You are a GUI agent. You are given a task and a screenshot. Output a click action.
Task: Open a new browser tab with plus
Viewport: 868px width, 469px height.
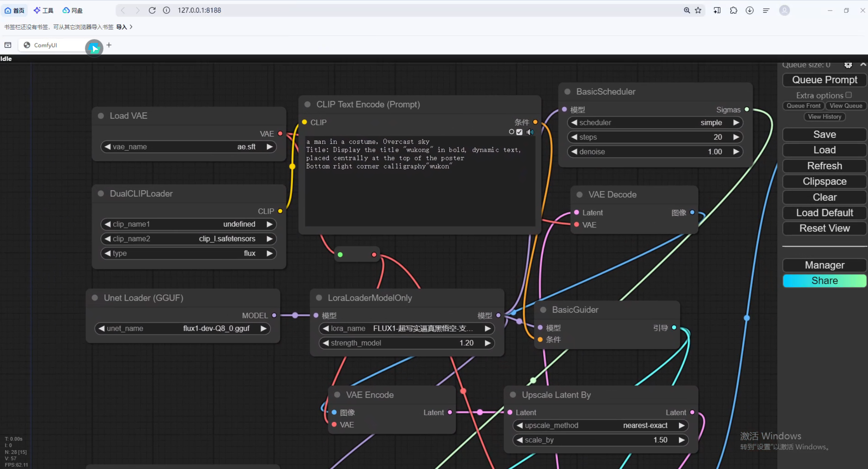pos(109,45)
